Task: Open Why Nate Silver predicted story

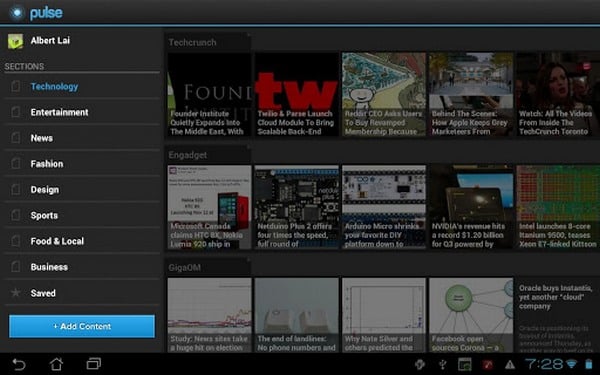Action: coord(384,315)
